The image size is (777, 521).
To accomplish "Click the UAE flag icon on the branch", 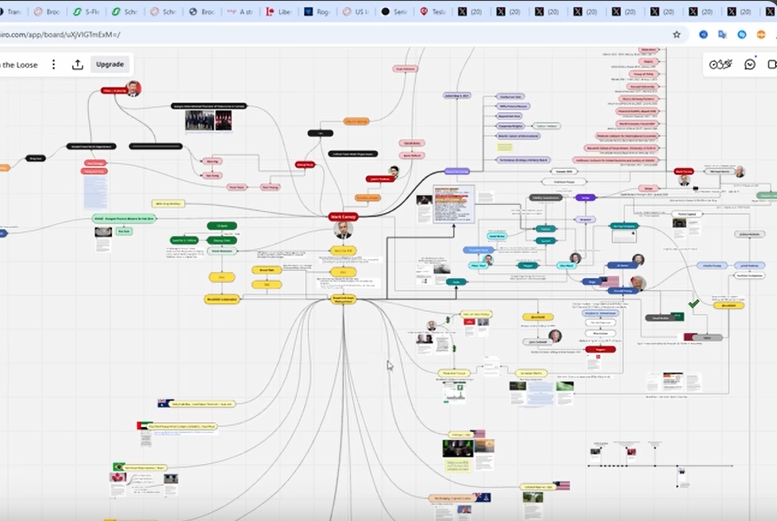I will click(x=142, y=425).
